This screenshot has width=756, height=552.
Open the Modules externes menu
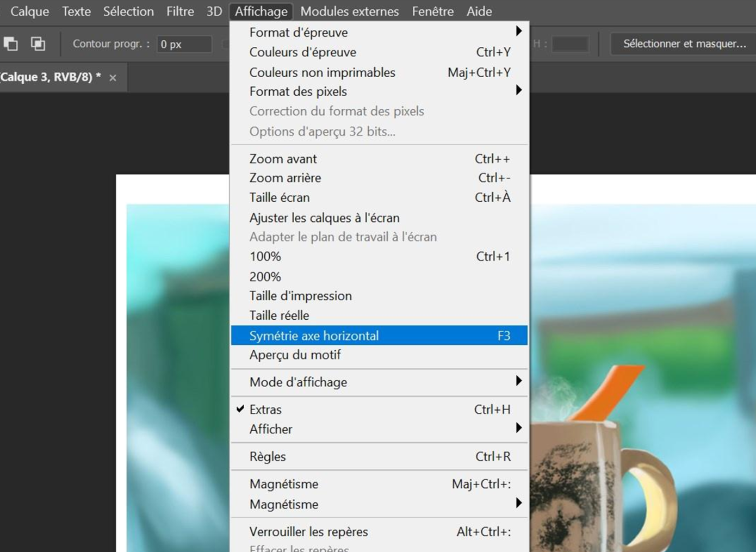pyautogui.click(x=349, y=11)
